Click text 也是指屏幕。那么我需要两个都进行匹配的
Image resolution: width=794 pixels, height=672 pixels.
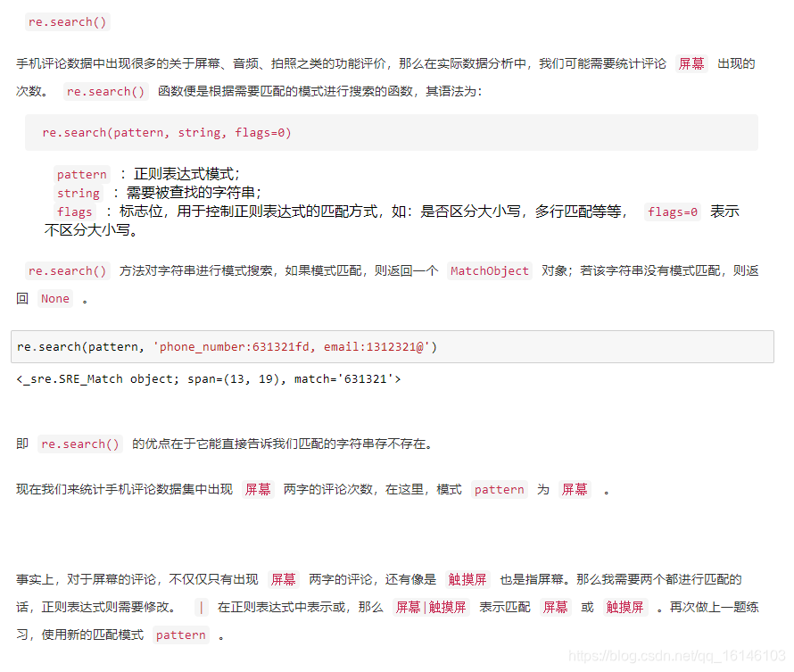coord(621,579)
